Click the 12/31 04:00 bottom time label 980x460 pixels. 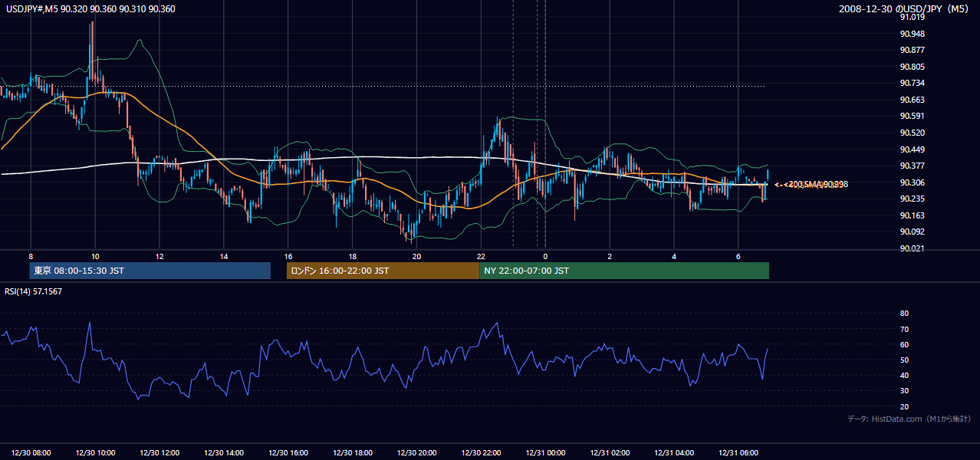coord(674,453)
